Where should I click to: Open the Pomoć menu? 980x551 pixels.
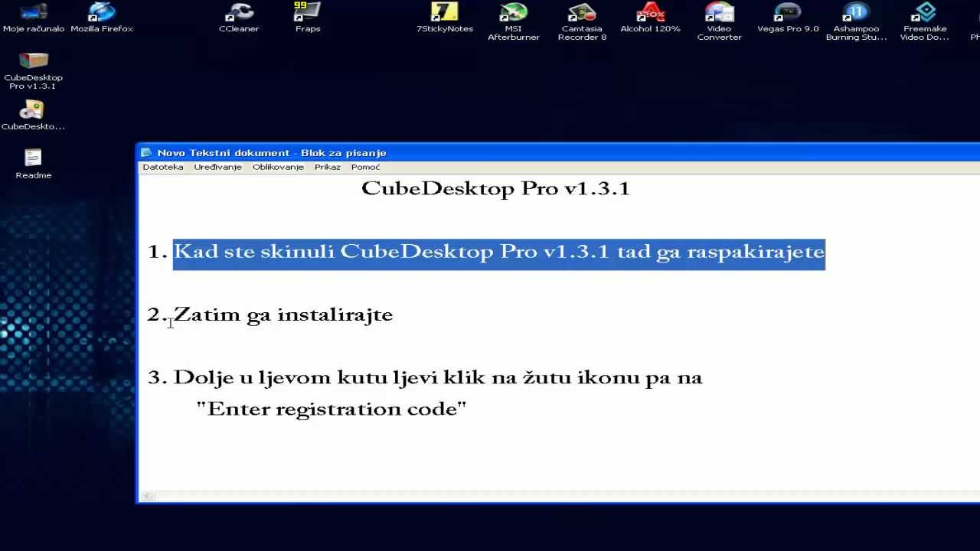tap(365, 167)
